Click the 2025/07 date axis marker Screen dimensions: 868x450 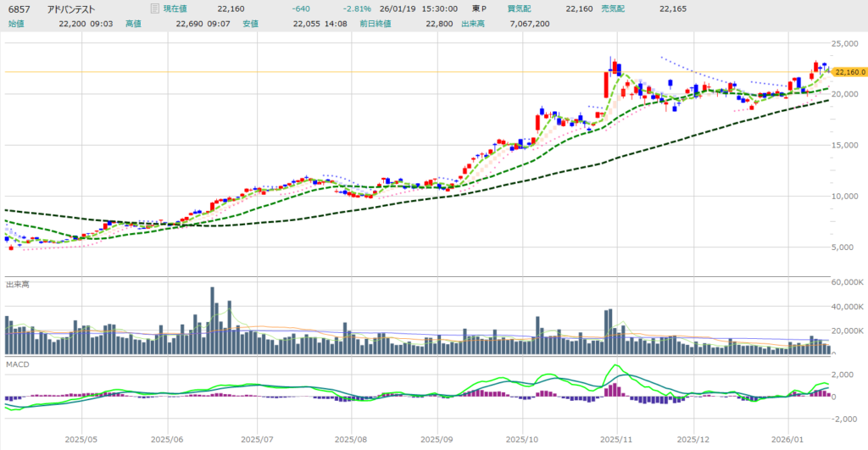coord(257,441)
